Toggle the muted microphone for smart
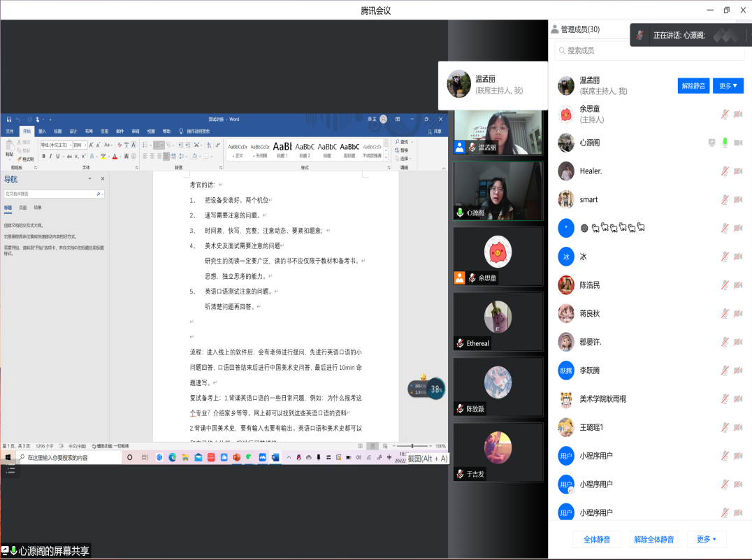The width and height of the screenshot is (752, 560). tap(725, 200)
